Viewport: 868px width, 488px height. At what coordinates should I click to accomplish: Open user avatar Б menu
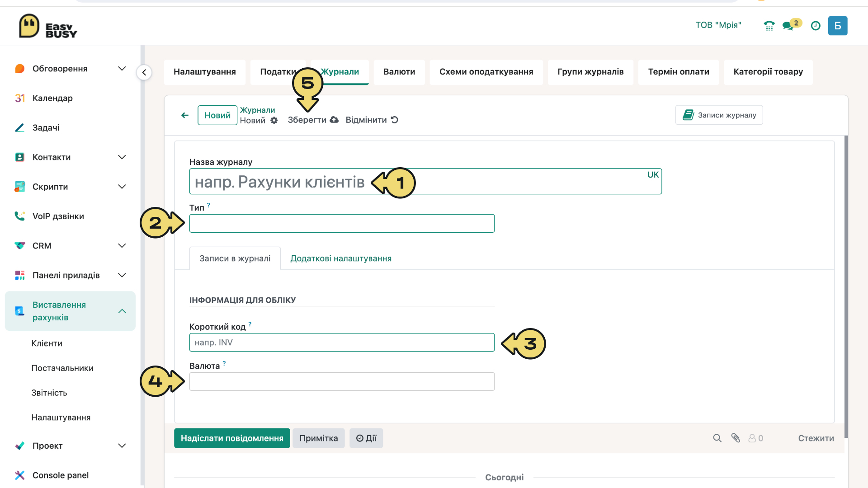point(838,26)
